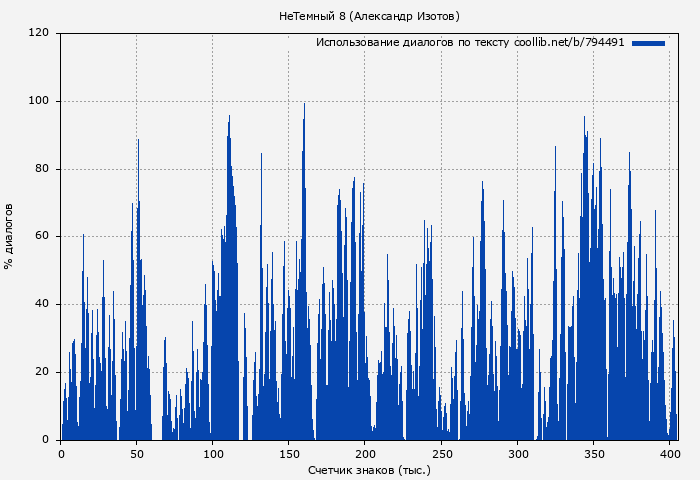
Task: Select the 80 label on the y-axis
Action: [x=42, y=169]
